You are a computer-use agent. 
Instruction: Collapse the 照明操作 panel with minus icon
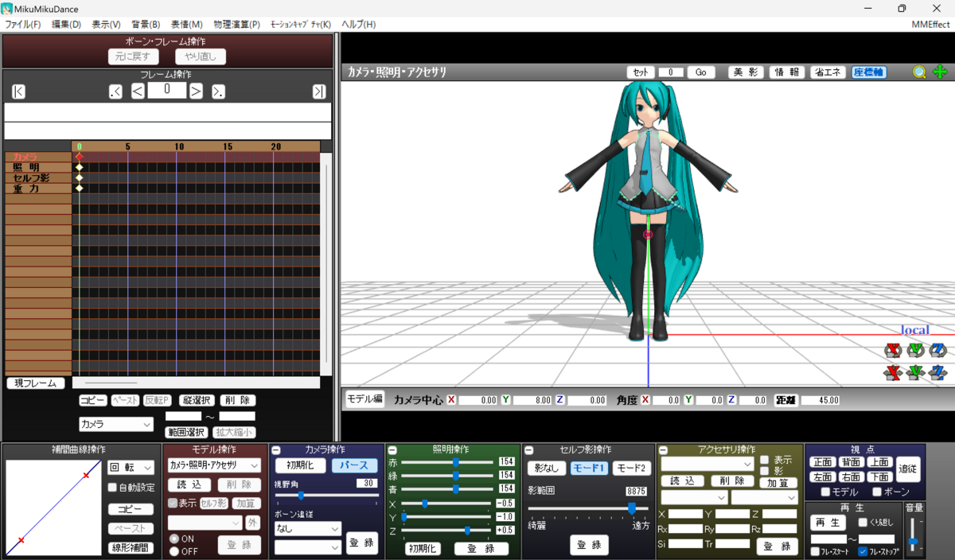[392, 450]
